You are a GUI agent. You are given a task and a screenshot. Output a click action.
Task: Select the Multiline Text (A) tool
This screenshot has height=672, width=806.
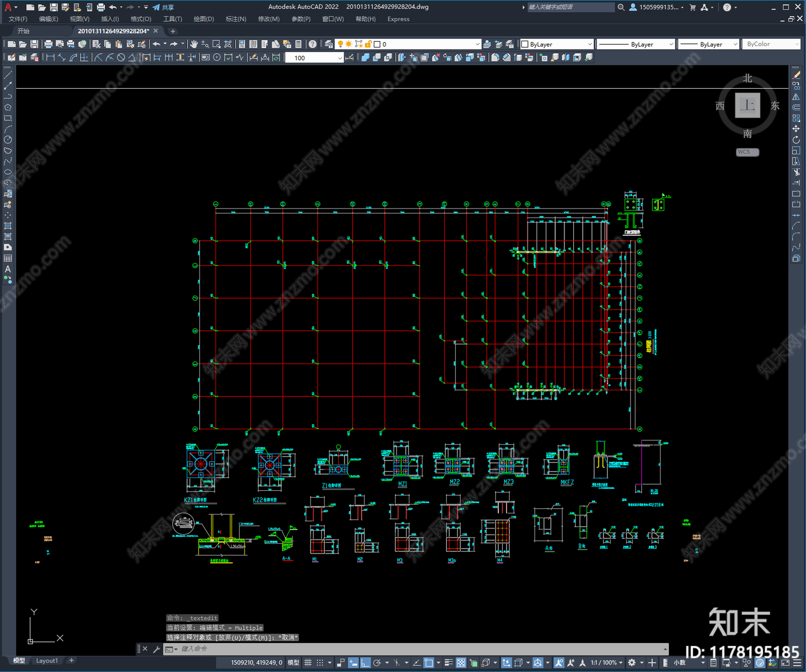pyautogui.click(x=8, y=269)
